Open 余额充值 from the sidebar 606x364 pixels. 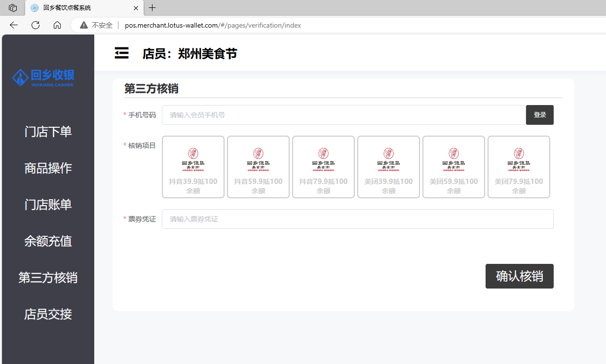pos(47,241)
